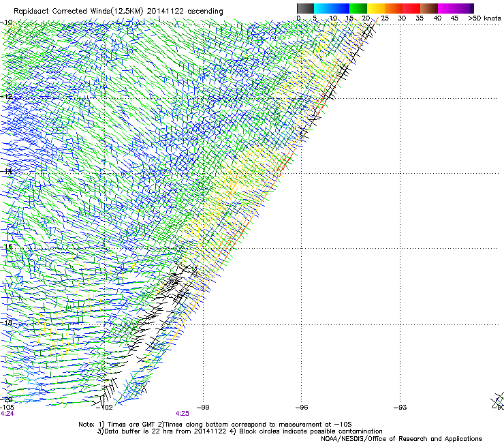Click the green 15-20 knots color swatch

358,8
